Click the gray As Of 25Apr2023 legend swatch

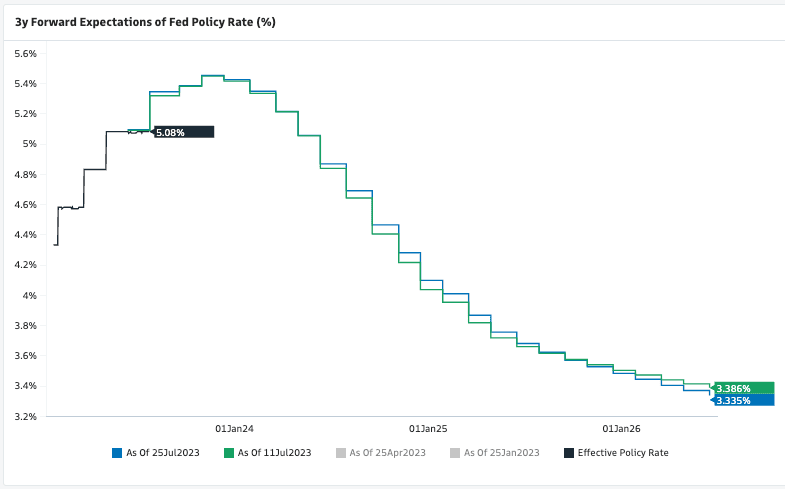pos(343,453)
